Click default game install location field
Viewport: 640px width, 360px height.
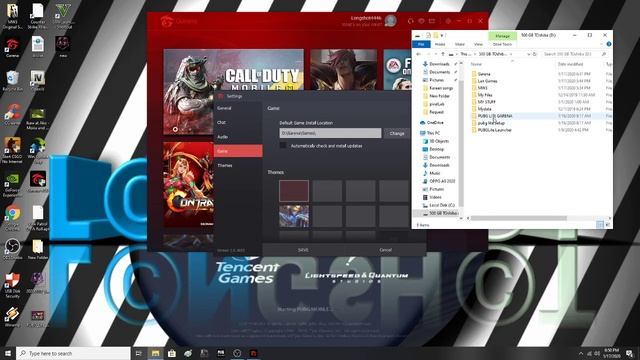pyautogui.click(x=330, y=133)
